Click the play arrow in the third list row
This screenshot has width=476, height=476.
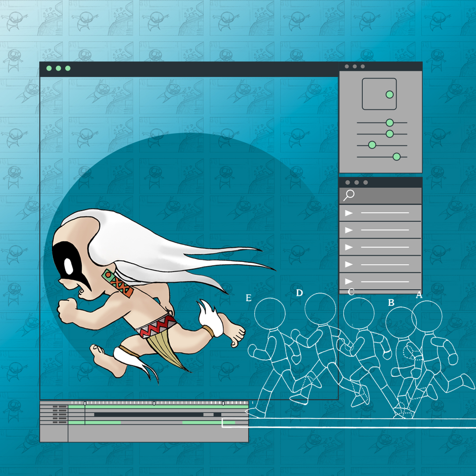point(349,247)
